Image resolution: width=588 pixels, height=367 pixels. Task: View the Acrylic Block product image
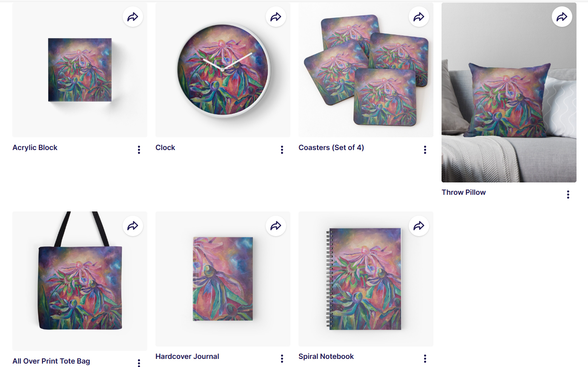[80, 70]
